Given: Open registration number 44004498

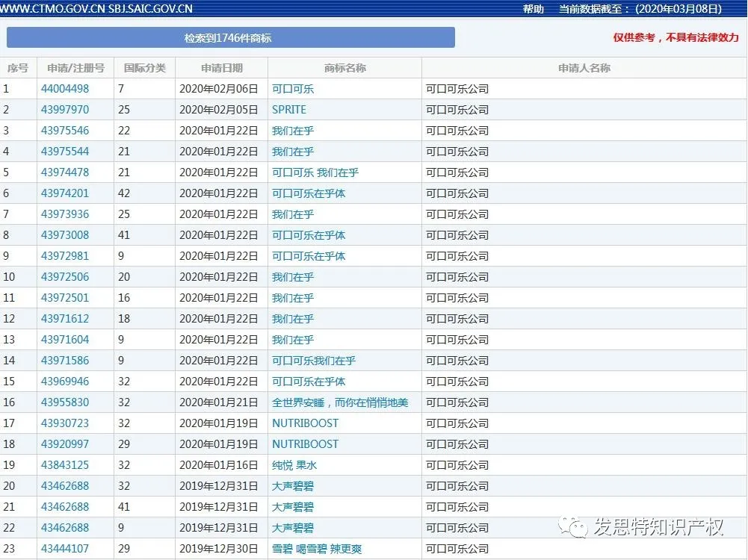Looking at the screenshot, I should tap(65, 89).
